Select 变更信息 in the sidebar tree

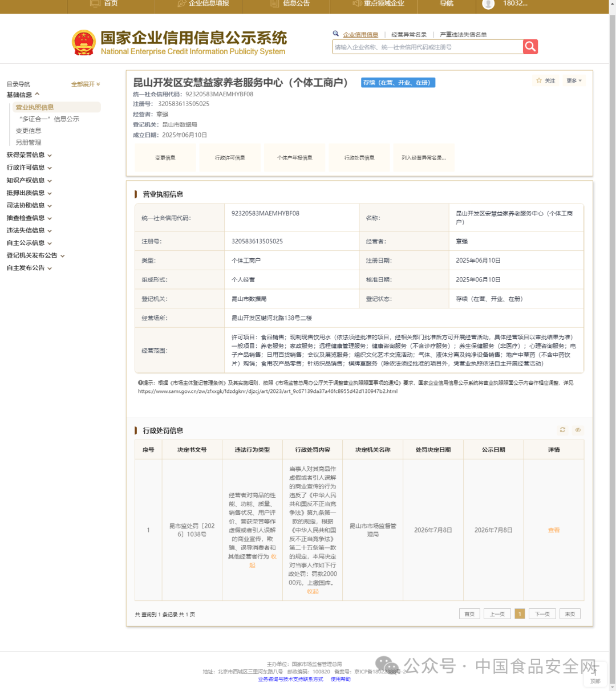pyautogui.click(x=29, y=131)
